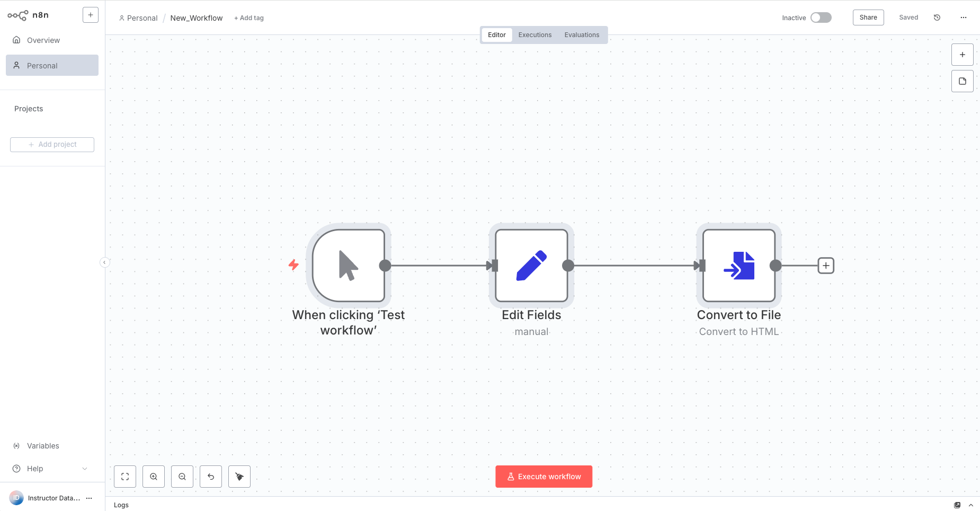980x511 pixels.
Task: Click the Execute workflow button
Action: click(544, 477)
